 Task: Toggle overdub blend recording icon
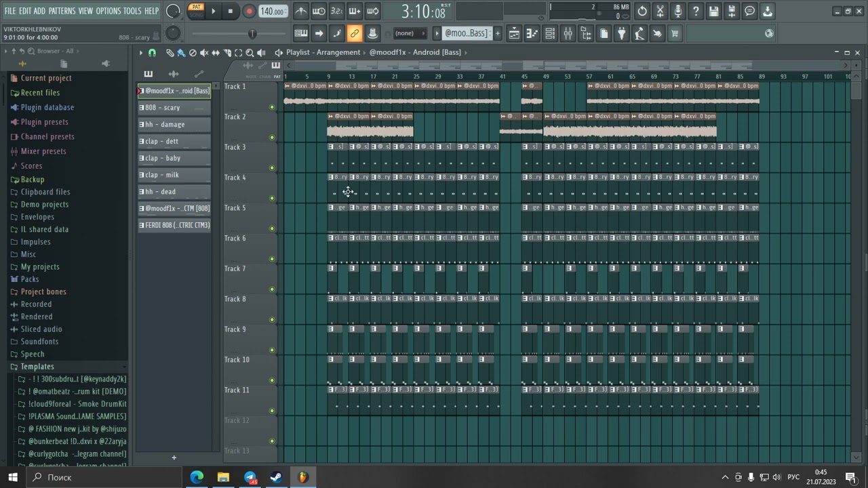tap(354, 11)
